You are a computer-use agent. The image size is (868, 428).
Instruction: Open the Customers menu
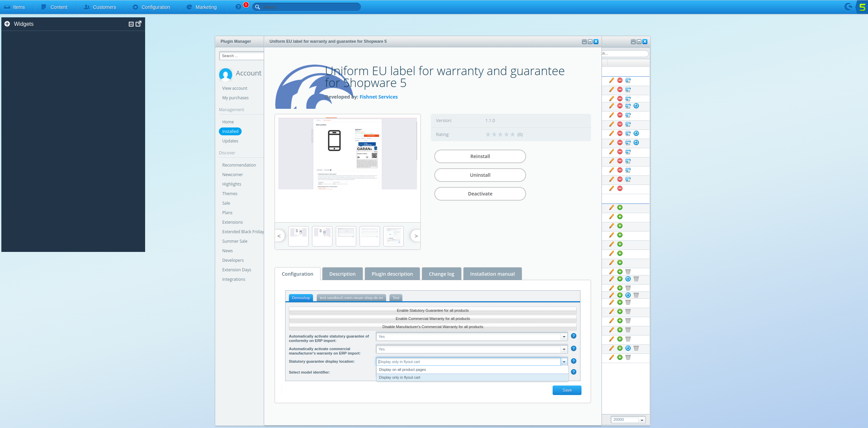click(100, 7)
